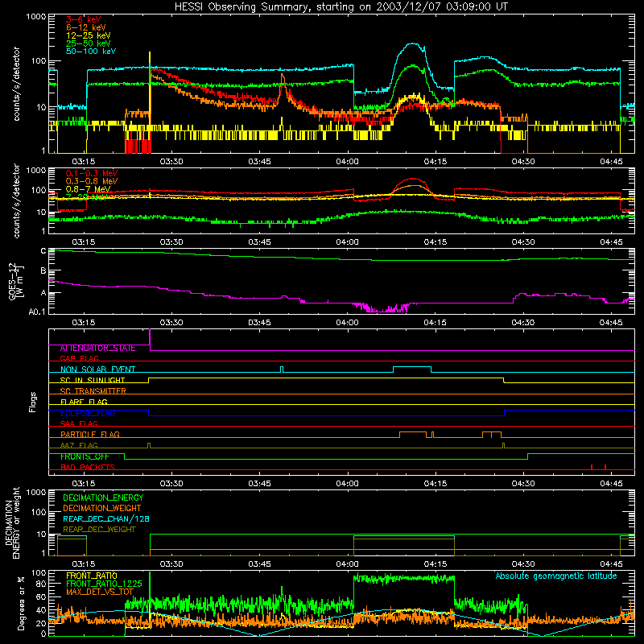Click the DECIMATION_ENERGY legend label

pyautogui.click(x=103, y=497)
